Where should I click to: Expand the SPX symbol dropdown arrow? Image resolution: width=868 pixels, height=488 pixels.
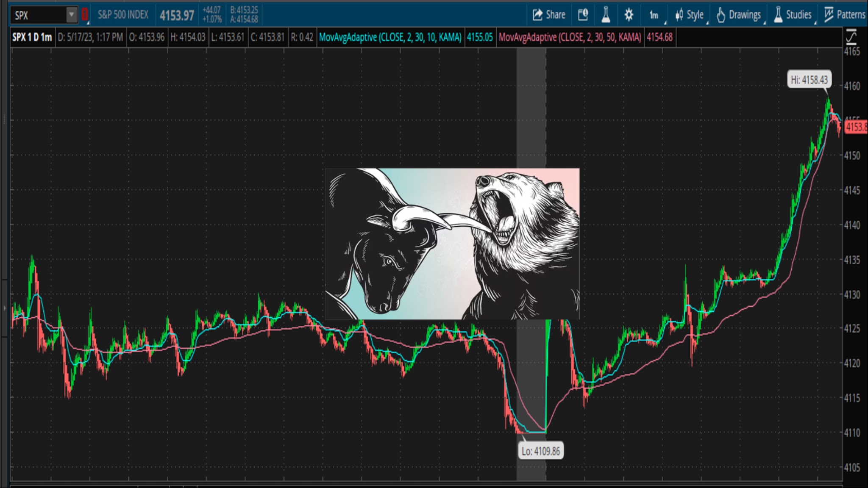coord(72,15)
